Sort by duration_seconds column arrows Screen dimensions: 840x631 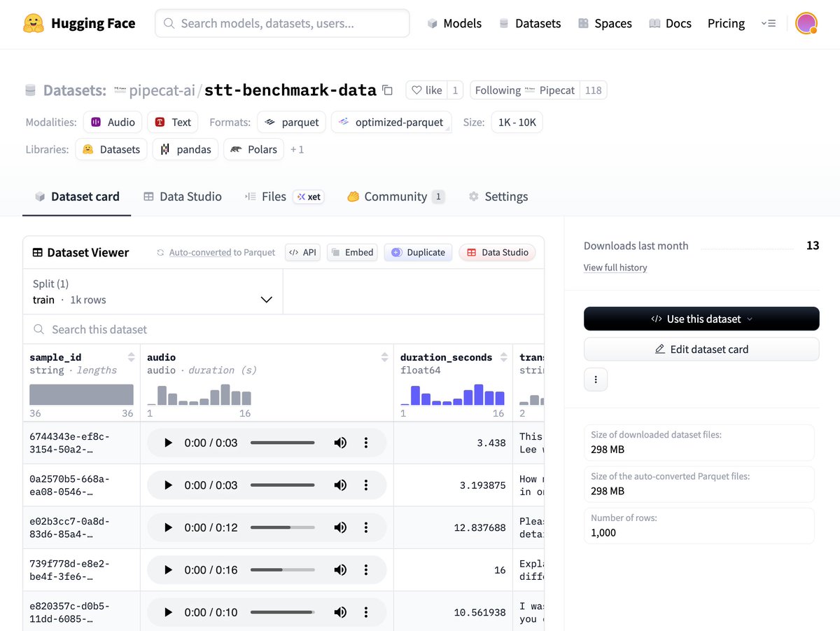coord(503,357)
